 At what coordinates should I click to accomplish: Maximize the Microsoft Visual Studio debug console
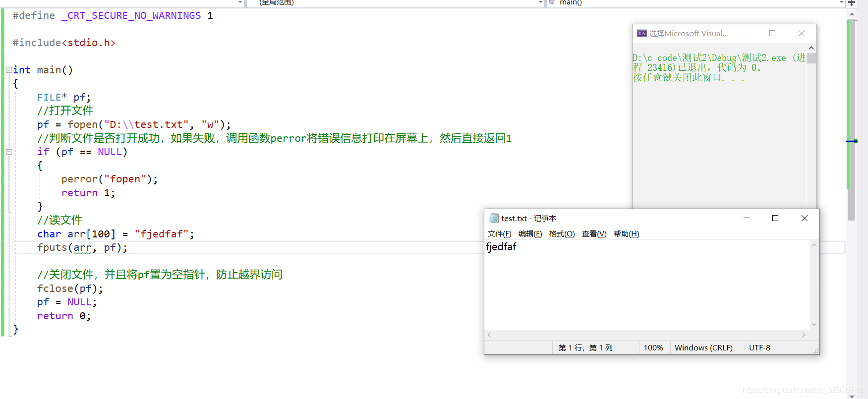tap(772, 33)
